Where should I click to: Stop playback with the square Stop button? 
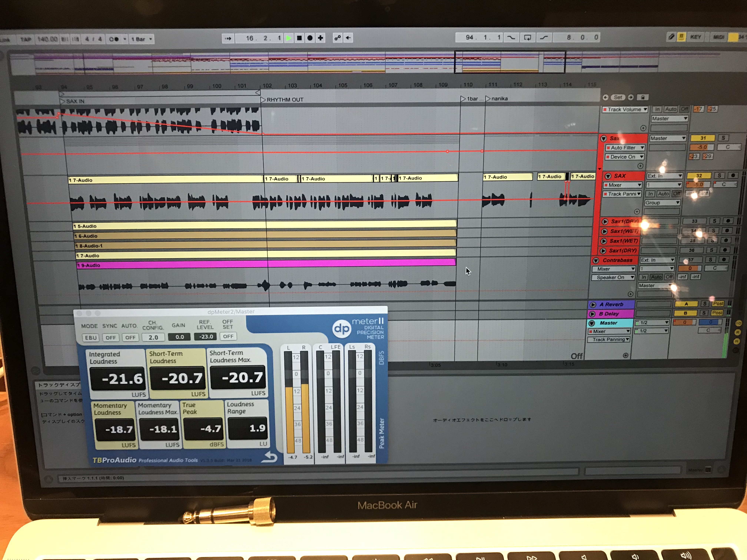[x=299, y=38]
